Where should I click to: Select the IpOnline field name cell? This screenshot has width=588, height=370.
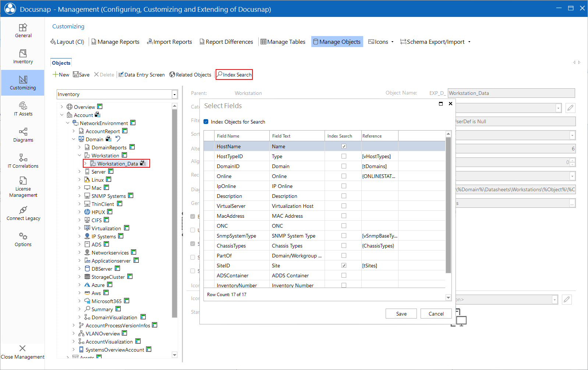point(242,186)
